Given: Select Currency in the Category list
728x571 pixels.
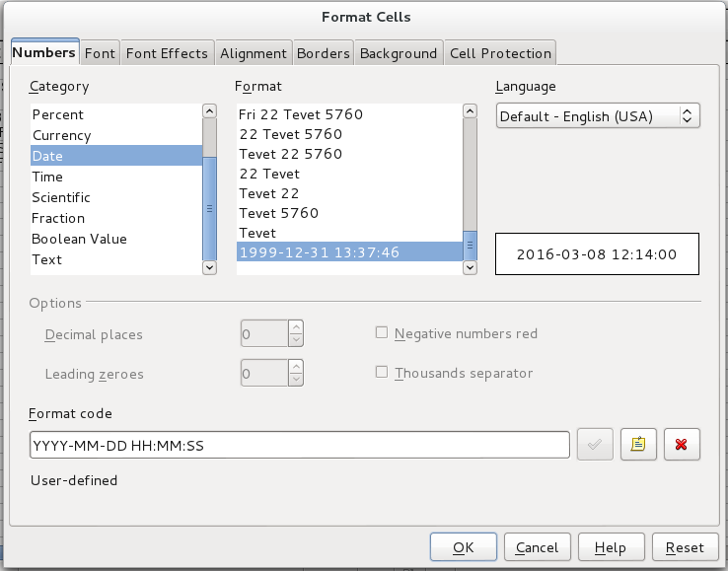Looking at the screenshot, I should tap(61, 135).
